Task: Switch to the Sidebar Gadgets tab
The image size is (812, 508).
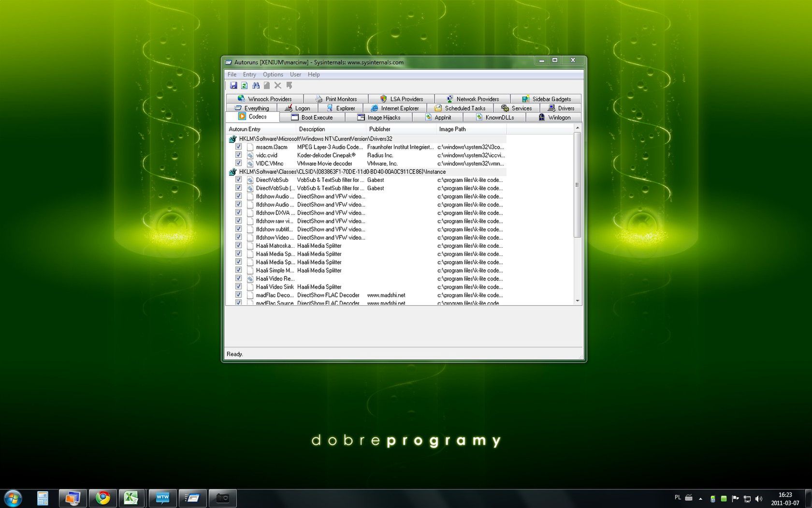Action: pyautogui.click(x=546, y=99)
